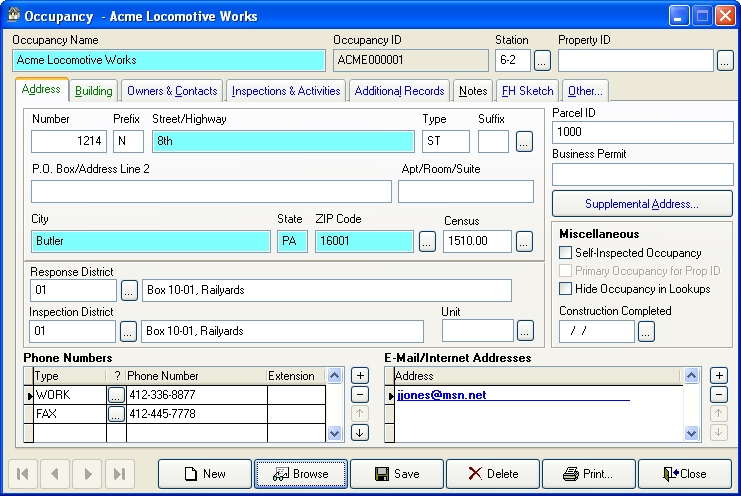Open ZIP Code lookup ellipsis button
Viewport: 741px width, 496px height.
pos(427,241)
